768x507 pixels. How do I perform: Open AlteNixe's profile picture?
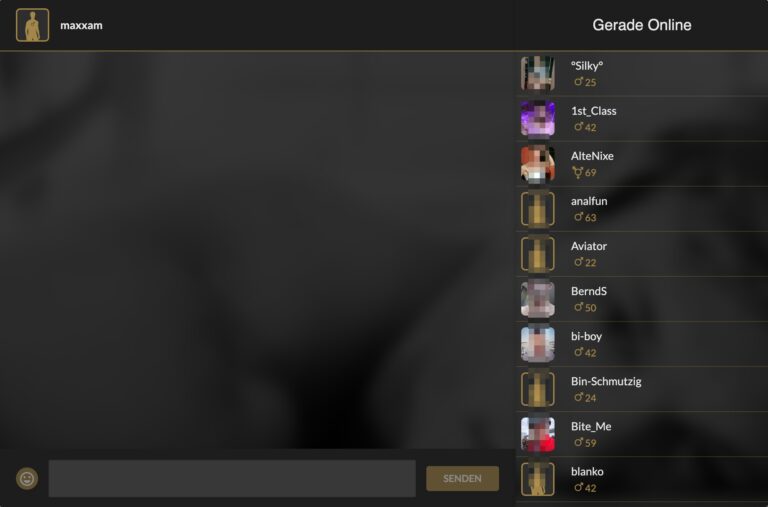(x=538, y=164)
